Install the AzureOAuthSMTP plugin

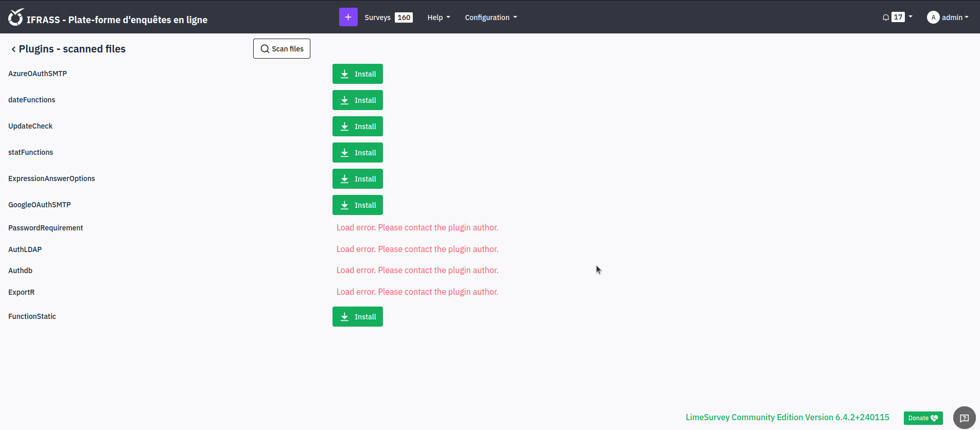pos(358,74)
